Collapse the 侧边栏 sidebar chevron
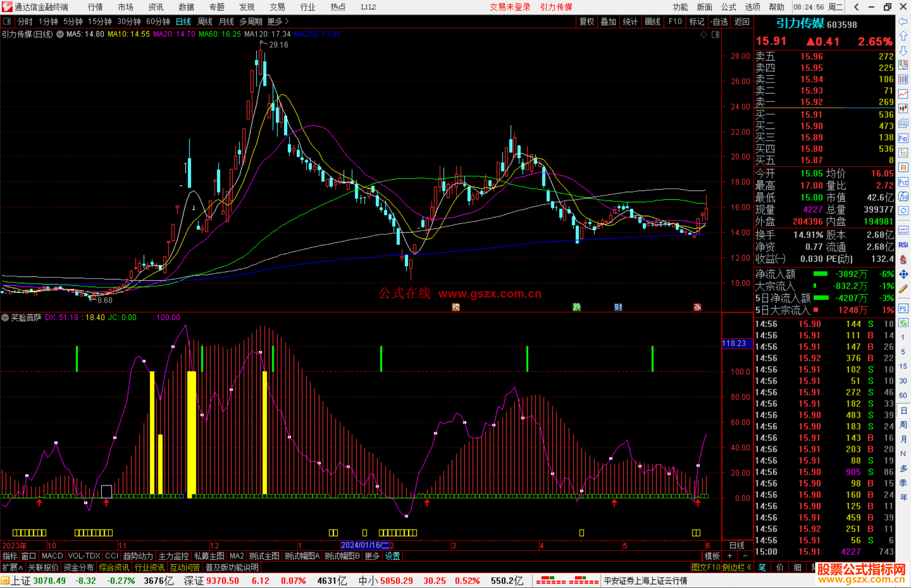Viewport: 911px width, 588px height. pyautogui.click(x=749, y=567)
